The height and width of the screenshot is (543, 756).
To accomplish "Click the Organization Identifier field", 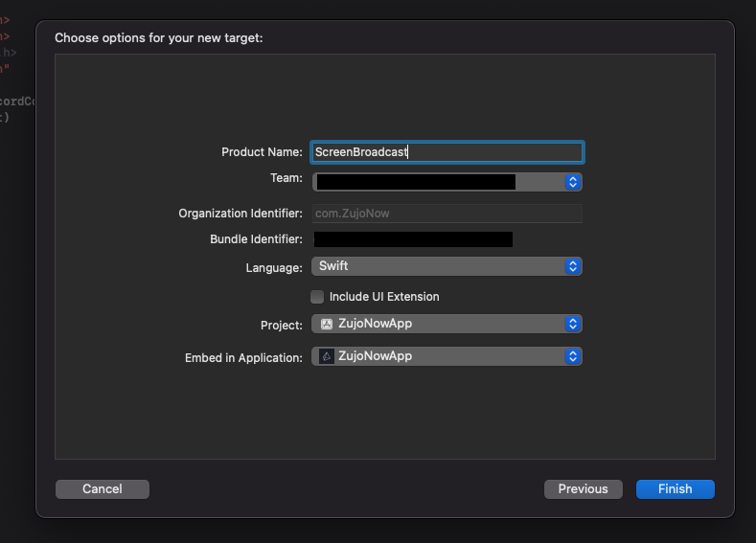I will [447, 214].
